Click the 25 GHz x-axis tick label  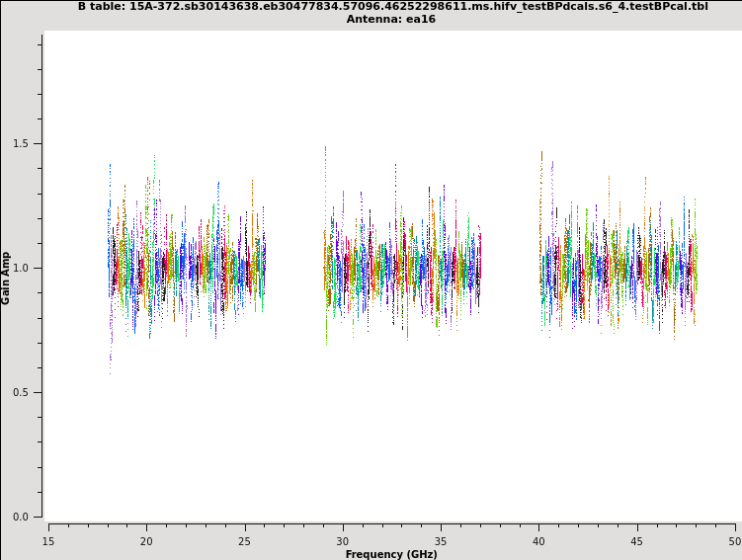(x=244, y=540)
